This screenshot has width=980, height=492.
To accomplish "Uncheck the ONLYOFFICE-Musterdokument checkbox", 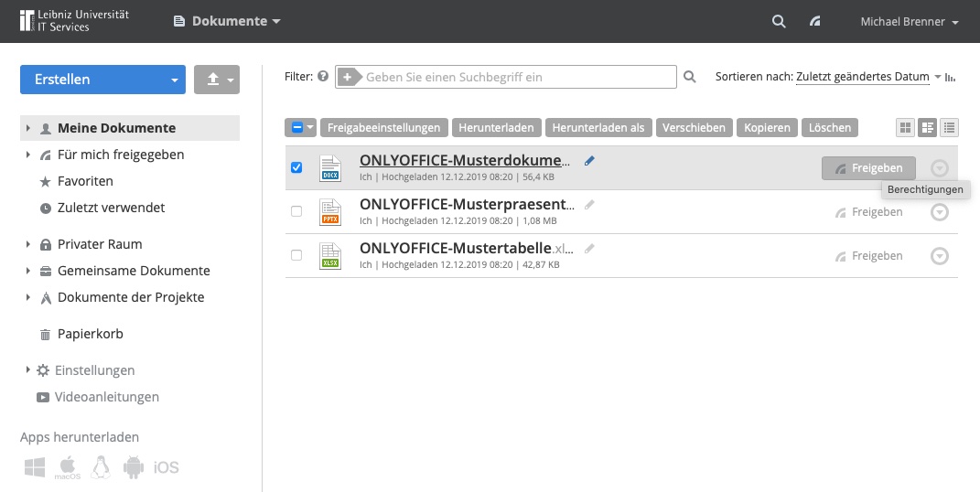I will (x=296, y=167).
